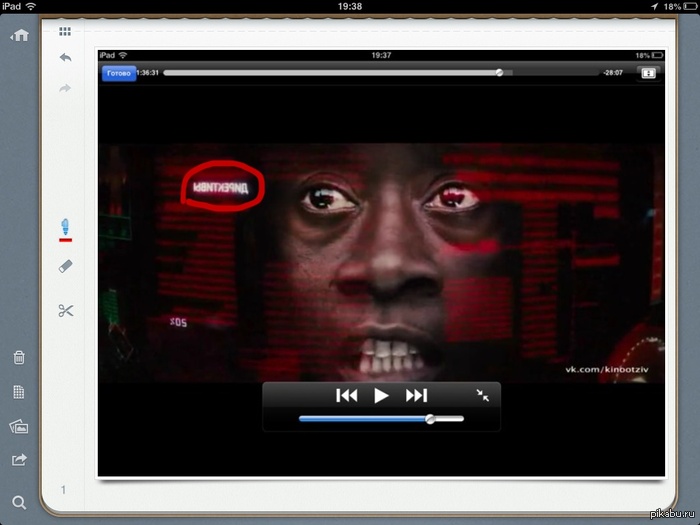Click the play button in the video controls
The height and width of the screenshot is (525, 700).
coord(381,396)
